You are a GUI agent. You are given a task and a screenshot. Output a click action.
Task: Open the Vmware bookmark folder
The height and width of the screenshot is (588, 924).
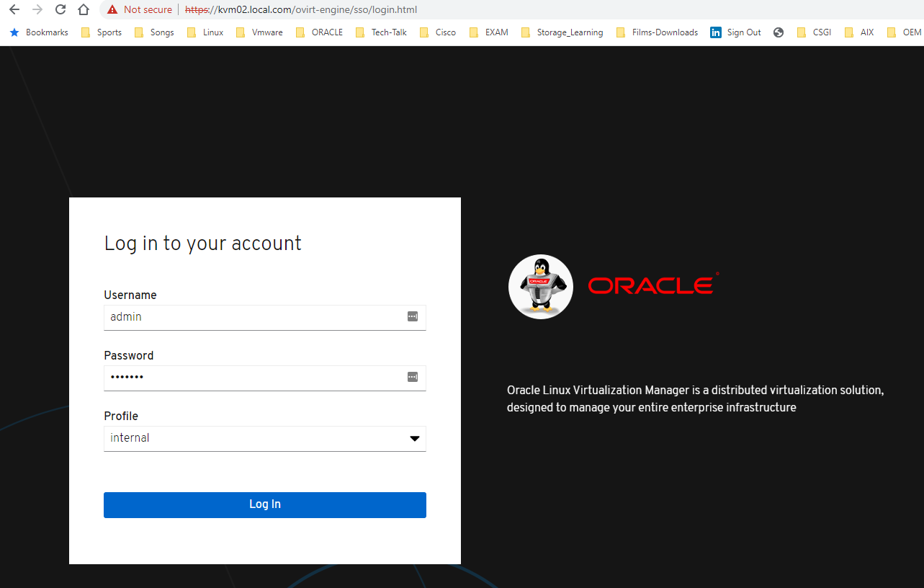[x=259, y=32]
